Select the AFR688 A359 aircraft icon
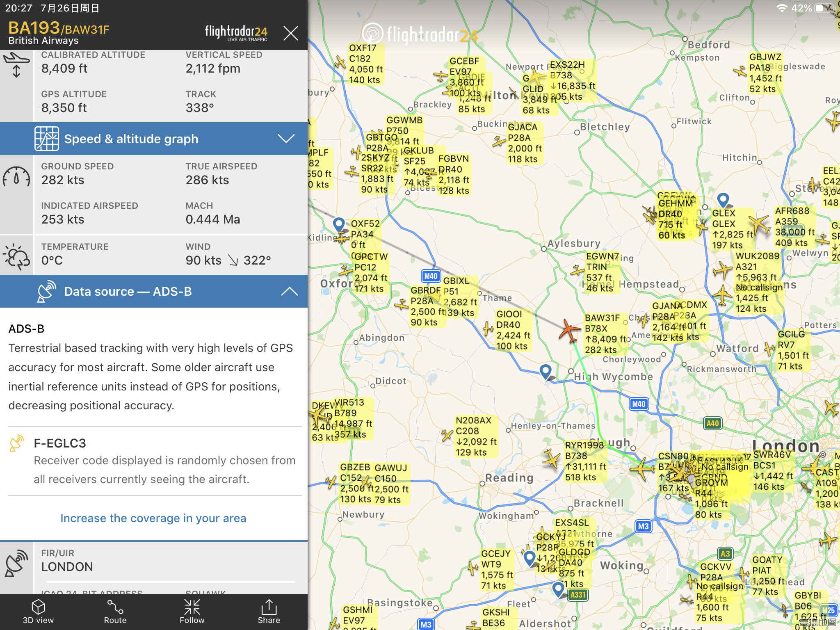The height and width of the screenshot is (630, 840). coord(759,224)
